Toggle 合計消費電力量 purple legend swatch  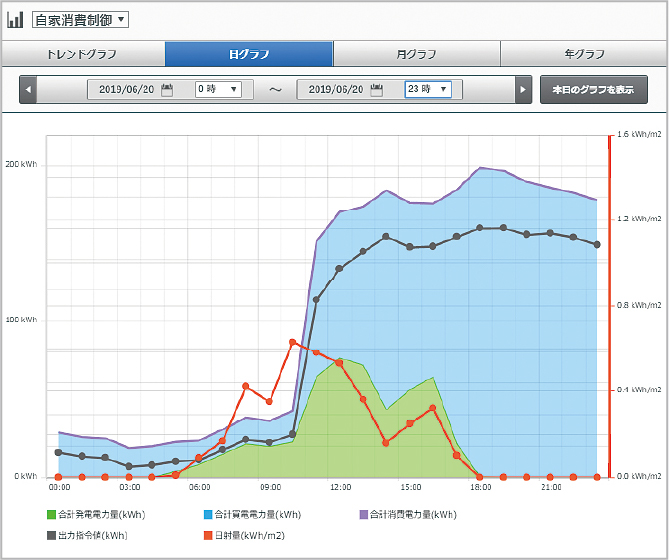pyautogui.click(x=364, y=515)
